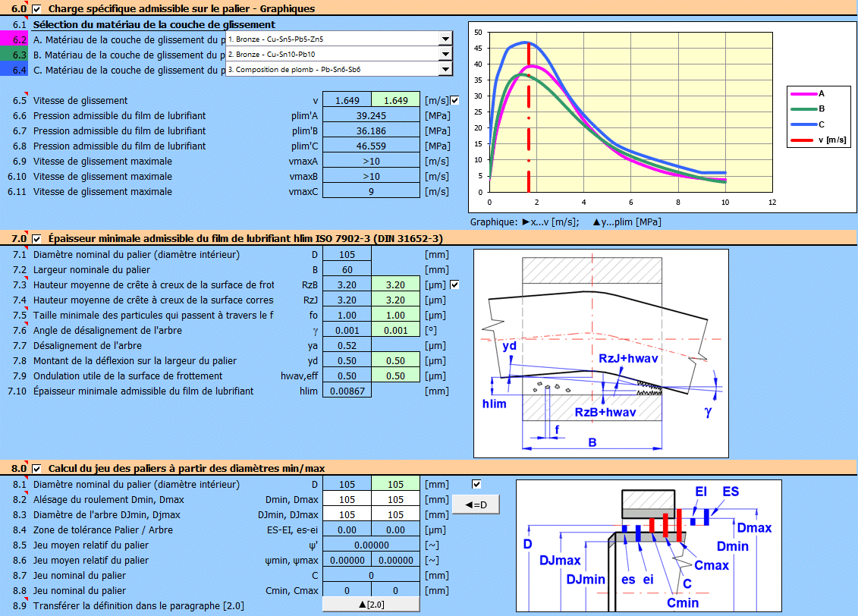Toggle the checkbox on row 8.1 diameter
858x616 pixels.
[476, 484]
